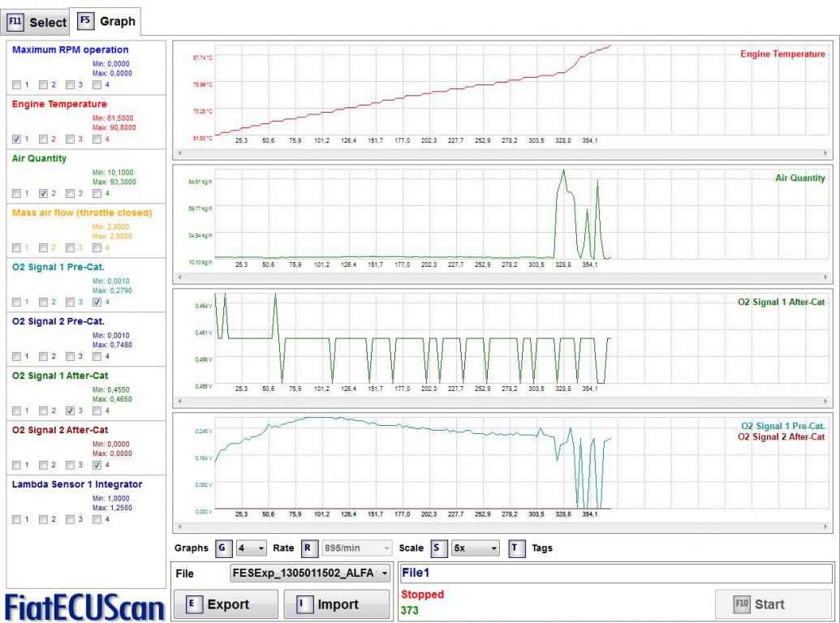Click the File1 text field
840x623 pixels.
pyautogui.click(x=616, y=574)
